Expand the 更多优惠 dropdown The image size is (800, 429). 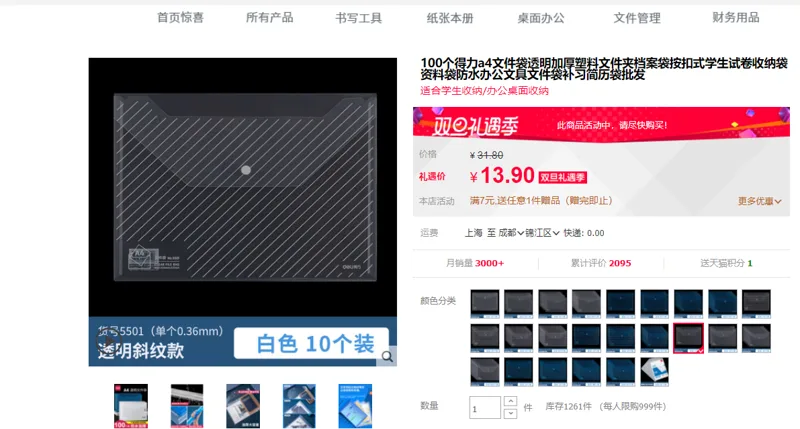[759, 201]
